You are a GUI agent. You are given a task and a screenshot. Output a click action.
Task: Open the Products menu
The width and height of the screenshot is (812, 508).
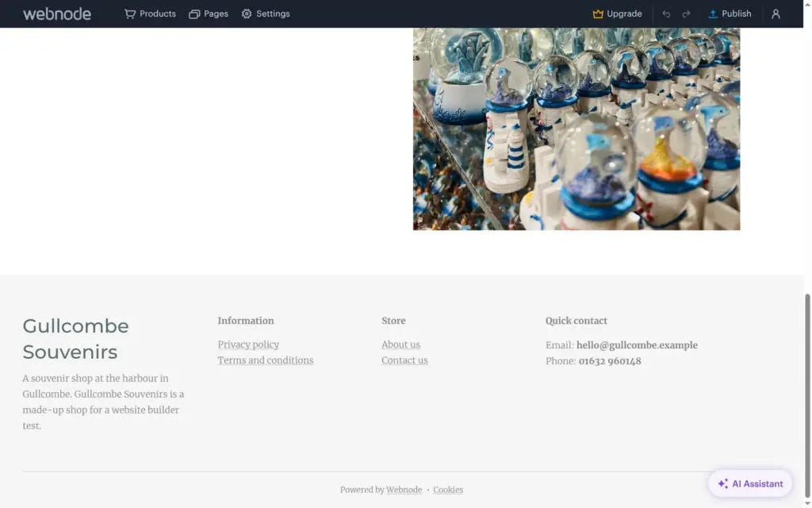tap(150, 14)
